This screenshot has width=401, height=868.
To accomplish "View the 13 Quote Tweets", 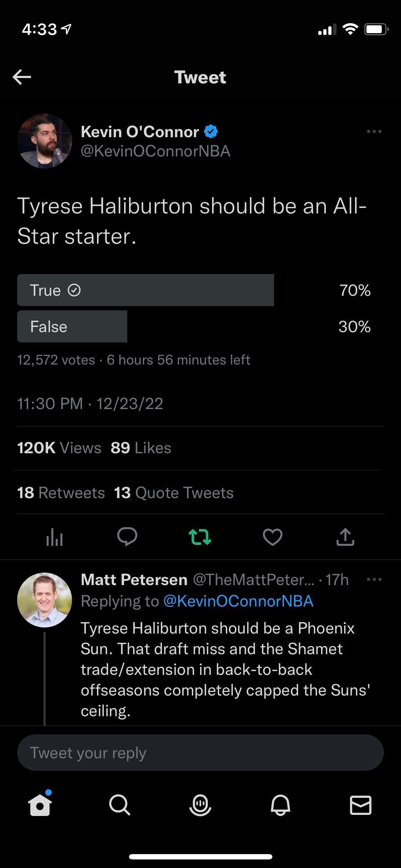I will 174,493.
